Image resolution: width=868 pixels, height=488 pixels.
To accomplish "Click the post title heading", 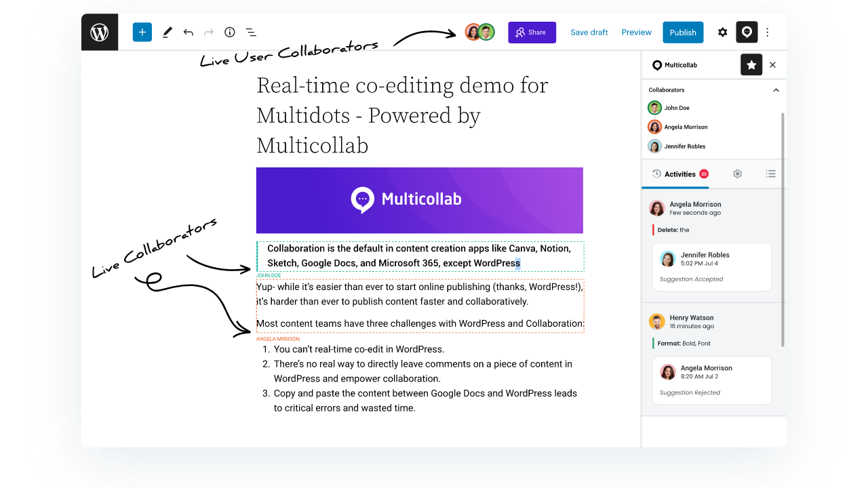I will pyautogui.click(x=402, y=115).
